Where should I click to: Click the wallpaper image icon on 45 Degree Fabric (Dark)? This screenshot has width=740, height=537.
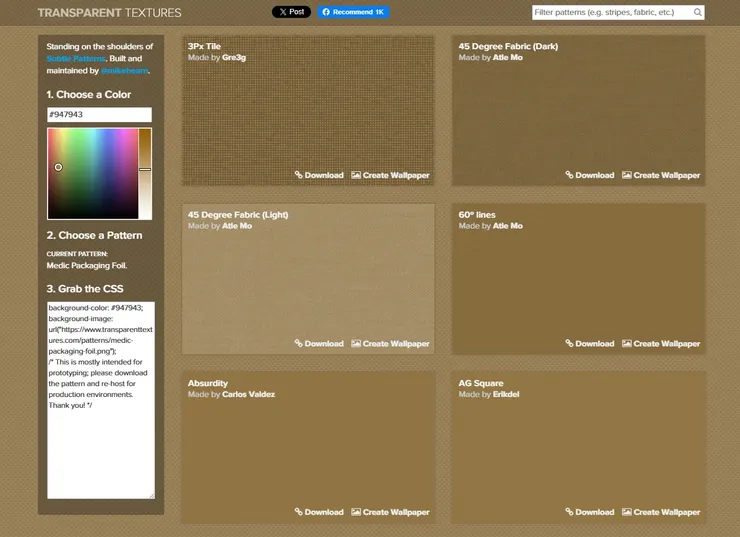(626, 175)
